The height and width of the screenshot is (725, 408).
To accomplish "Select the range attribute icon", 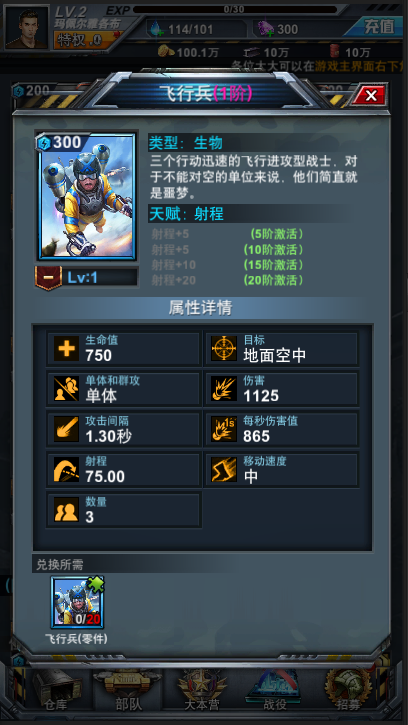I will click(x=66, y=469).
